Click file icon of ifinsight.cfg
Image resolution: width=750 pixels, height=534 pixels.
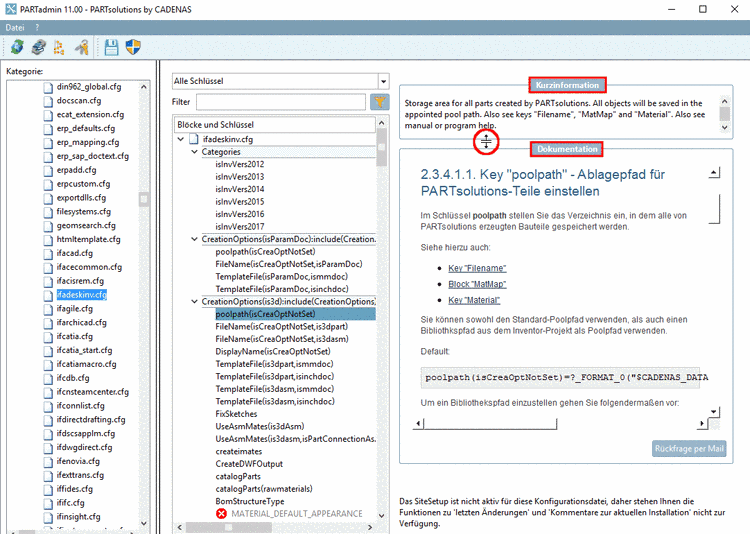(x=48, y=517)
